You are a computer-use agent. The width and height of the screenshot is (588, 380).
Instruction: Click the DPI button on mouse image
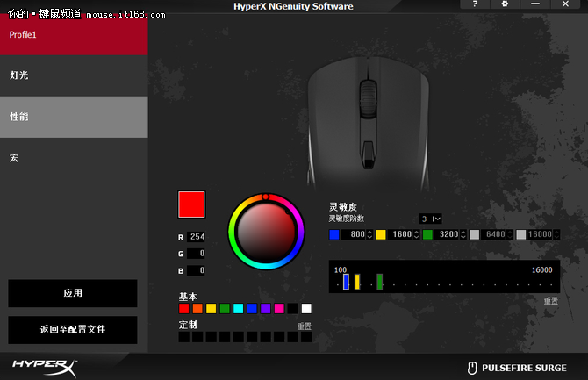click(x=369, y=154)
